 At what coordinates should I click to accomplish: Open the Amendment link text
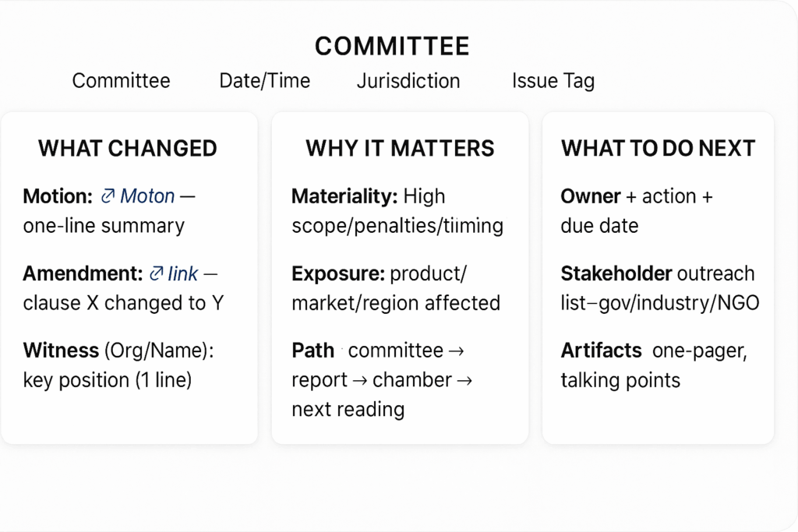point(182,273)
